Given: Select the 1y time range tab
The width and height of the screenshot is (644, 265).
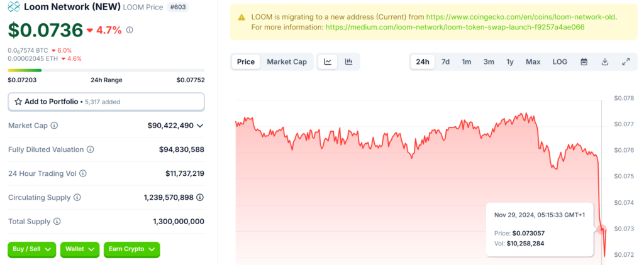Looking at the screenshot, I should coord(510,62).
